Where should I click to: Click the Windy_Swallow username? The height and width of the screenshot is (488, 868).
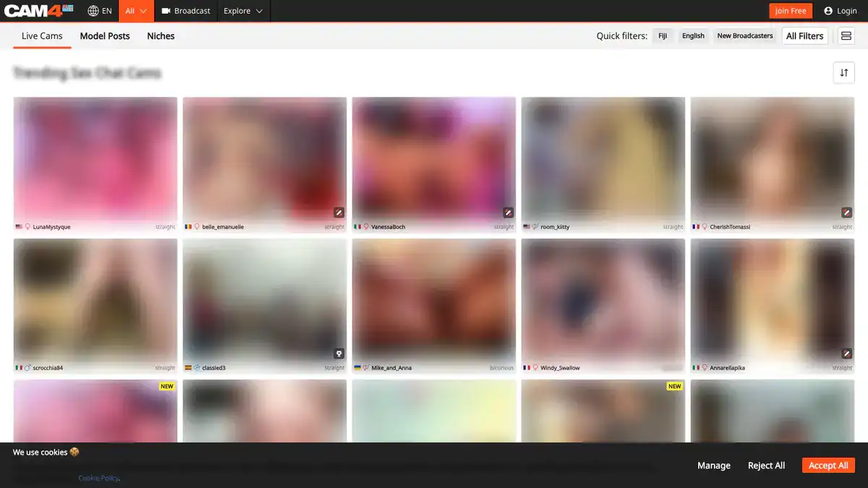(561, 368)
